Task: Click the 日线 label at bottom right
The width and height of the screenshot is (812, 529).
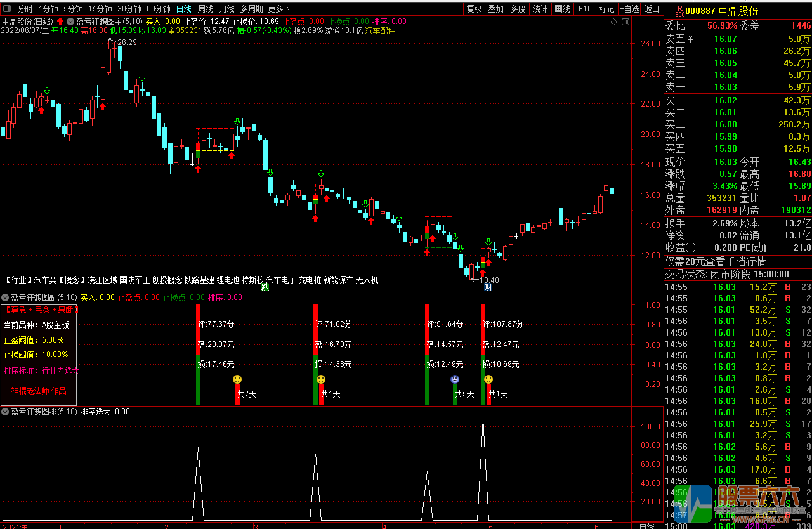Action: click(646, 526)
